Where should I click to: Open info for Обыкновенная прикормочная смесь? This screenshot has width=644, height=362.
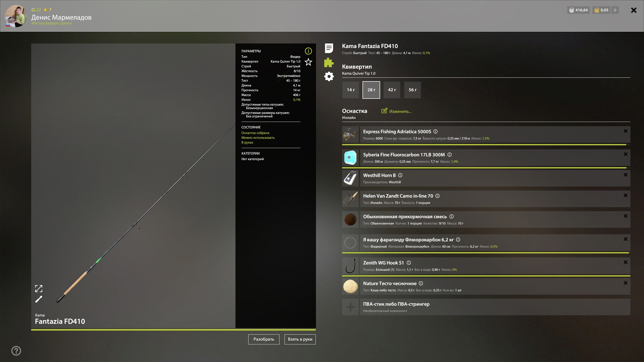451,216
